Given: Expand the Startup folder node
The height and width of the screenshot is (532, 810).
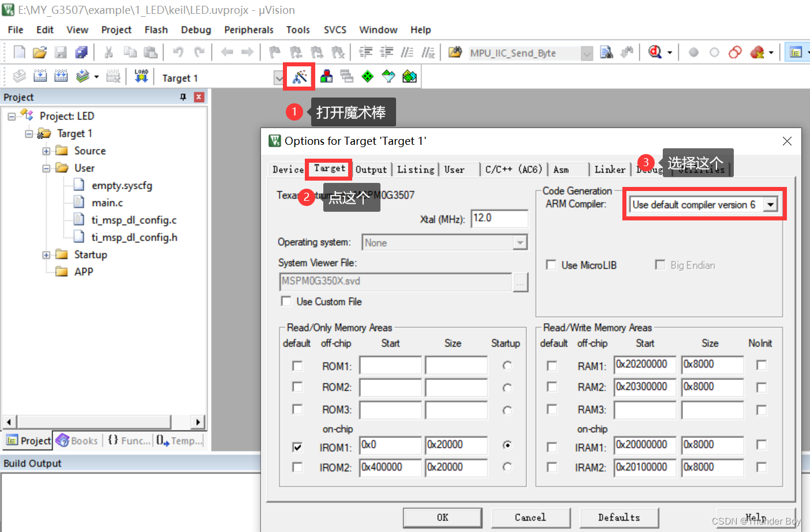Looking at the screenshot, I should [46, 255].
